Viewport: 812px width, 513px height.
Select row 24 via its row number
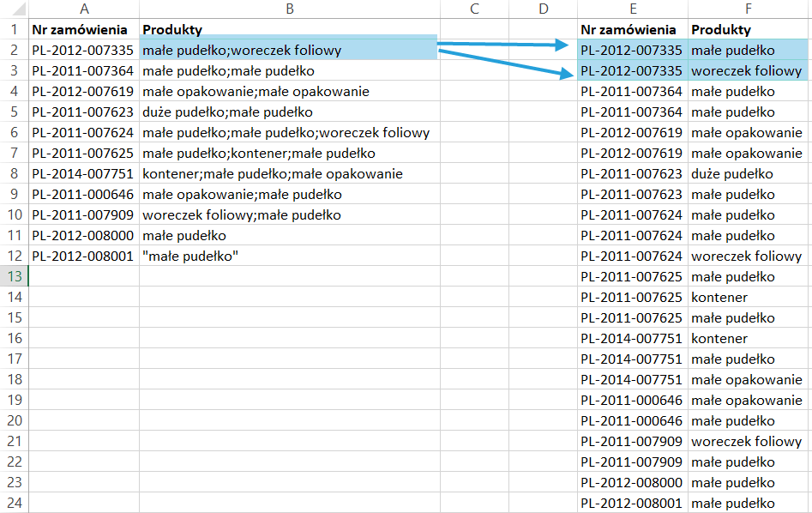tap(14, 503)
